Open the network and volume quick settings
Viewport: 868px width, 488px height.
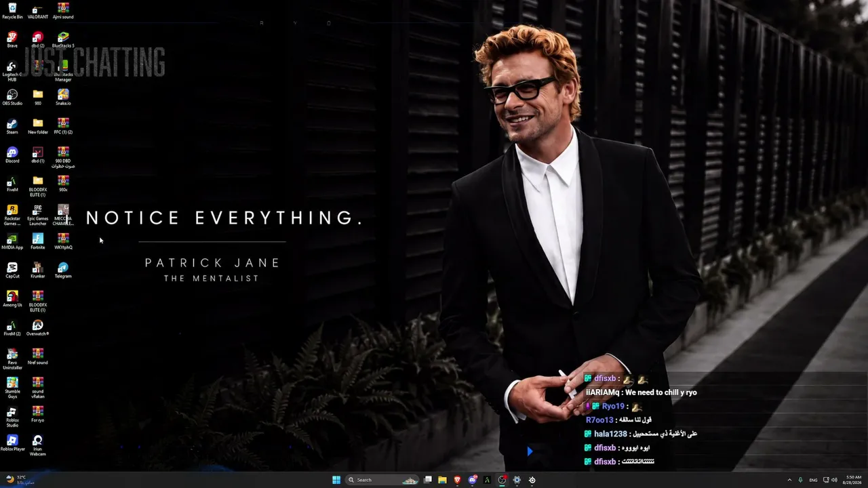[x=829, y=480]
